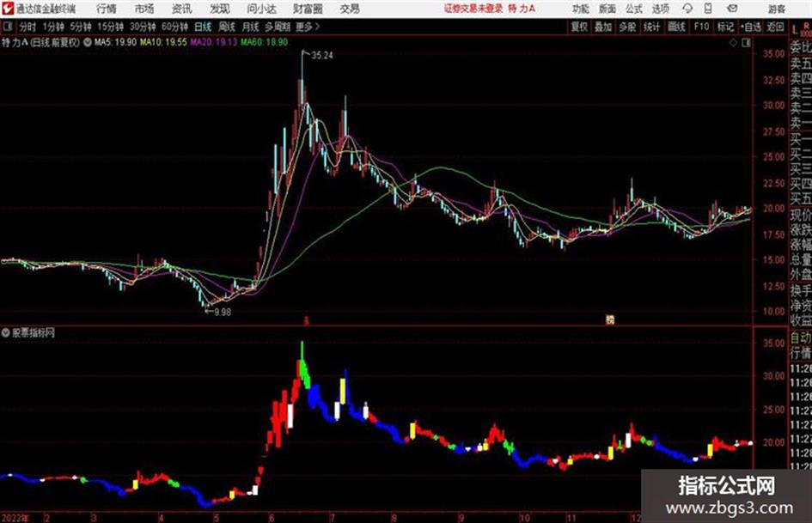Image resolution: width=812 pixels, height=523 pixels.
Task: Open F10 company information
Action: 701,27
